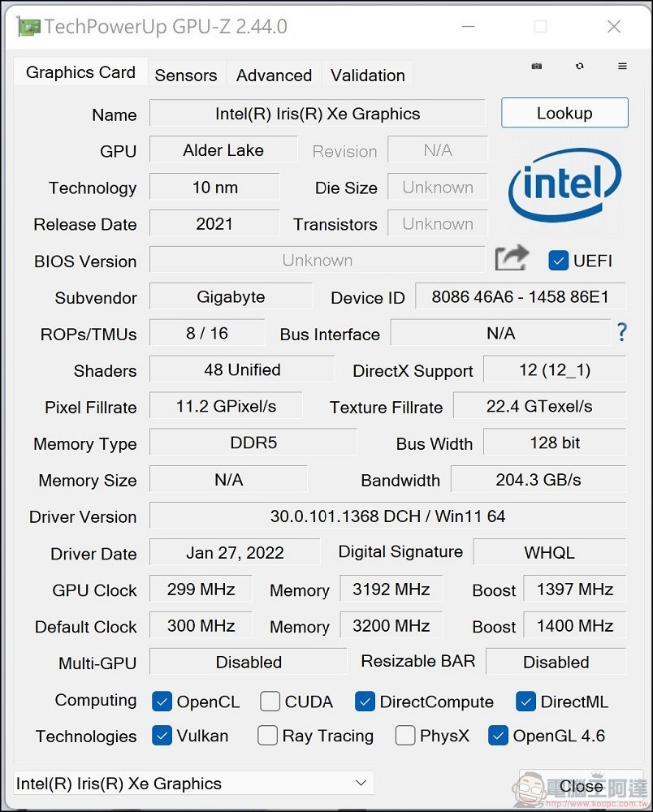
Task: Switch to the Graphics Card tab
Action: coord(80,72)
